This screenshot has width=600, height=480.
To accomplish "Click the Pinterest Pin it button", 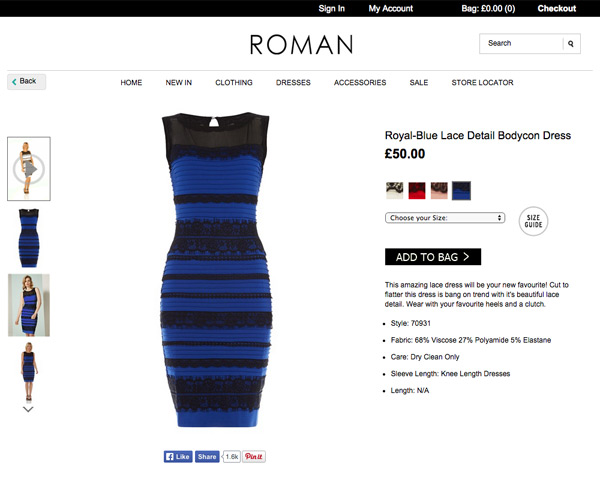I will [x=254, y=457].
